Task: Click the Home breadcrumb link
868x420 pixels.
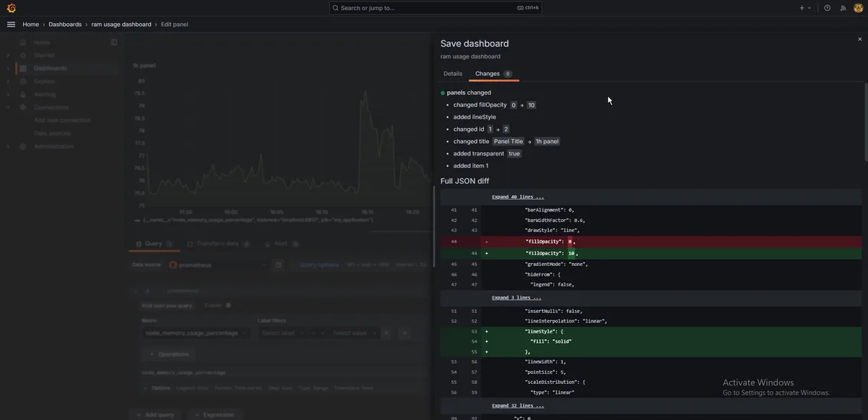Action: pyautogui.click(x=30, y=24)
